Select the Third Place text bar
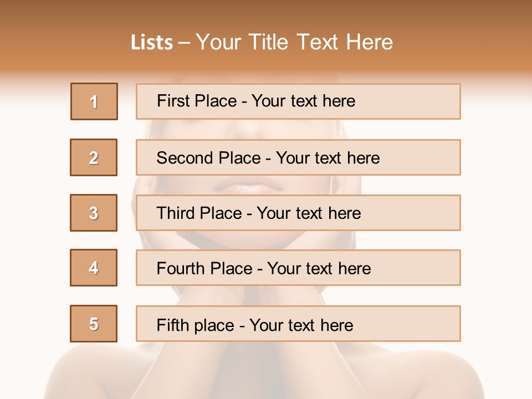The image size is (532, 399). (x=298, y=213)
